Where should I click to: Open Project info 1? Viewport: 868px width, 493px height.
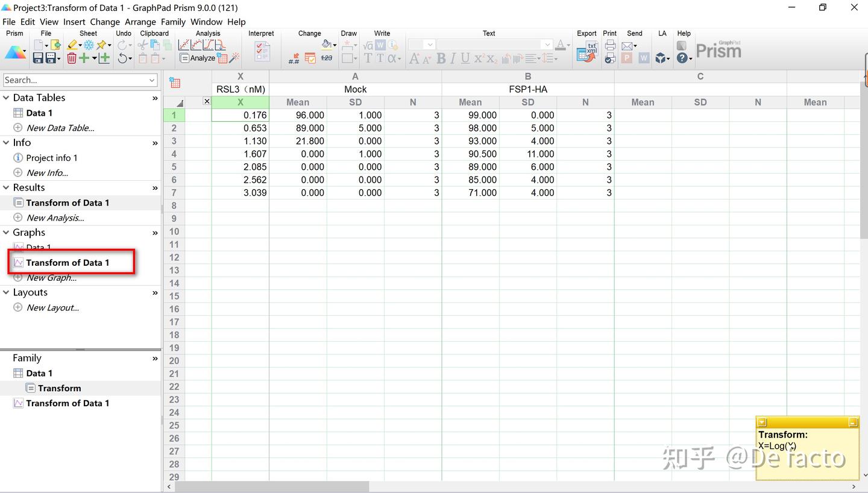point(52,158)
